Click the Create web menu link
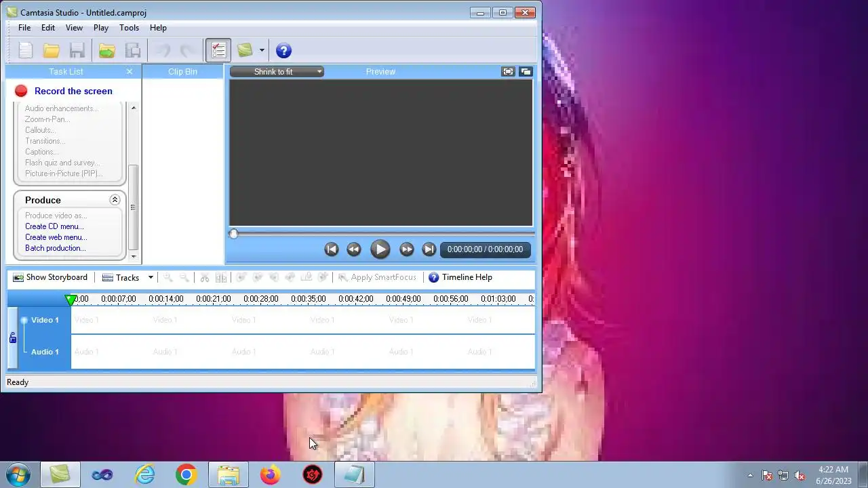Viewport: 868px width, 488px height. [x=56, y=237]
